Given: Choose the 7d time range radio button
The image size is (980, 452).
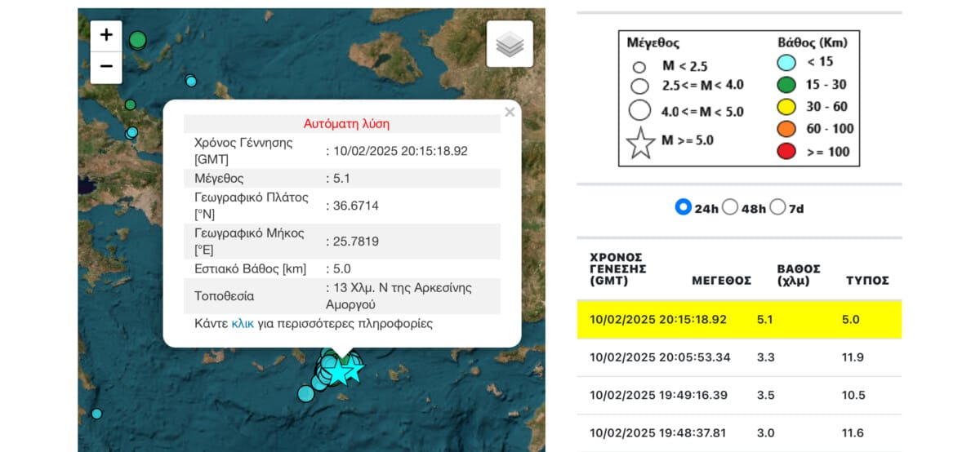Looking at the screenshot, I should tap(777, 207).
